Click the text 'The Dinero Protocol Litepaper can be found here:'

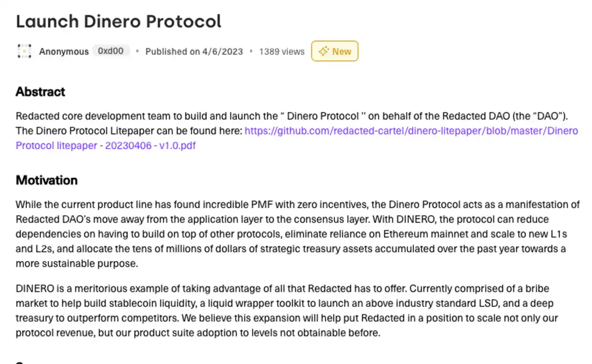[x=129, y=130]
